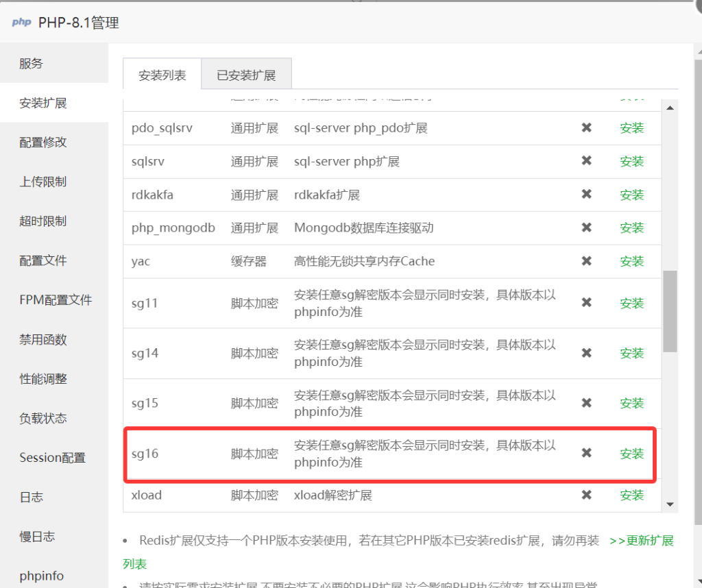
Task: Click the X status icon for rdkakfa
Action: coord(586,195)
